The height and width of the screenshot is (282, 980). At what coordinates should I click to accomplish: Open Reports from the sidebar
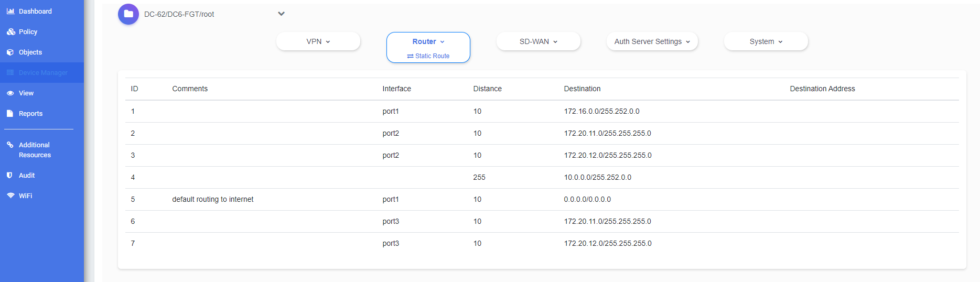42,113
